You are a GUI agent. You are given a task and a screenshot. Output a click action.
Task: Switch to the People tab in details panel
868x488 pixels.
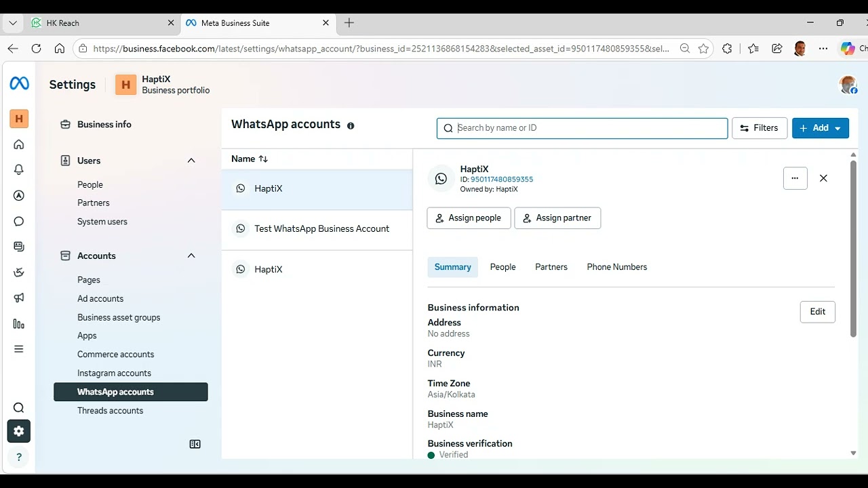(502, 267)
